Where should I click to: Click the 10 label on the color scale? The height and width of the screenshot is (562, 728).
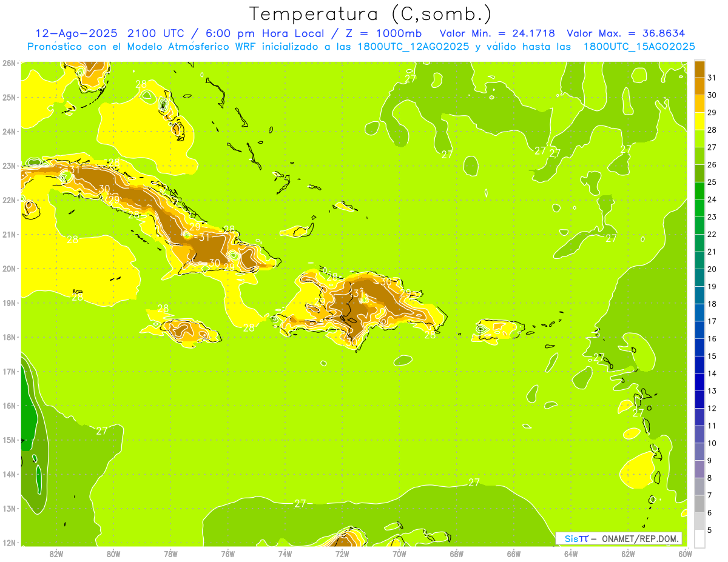pos(712,443)
